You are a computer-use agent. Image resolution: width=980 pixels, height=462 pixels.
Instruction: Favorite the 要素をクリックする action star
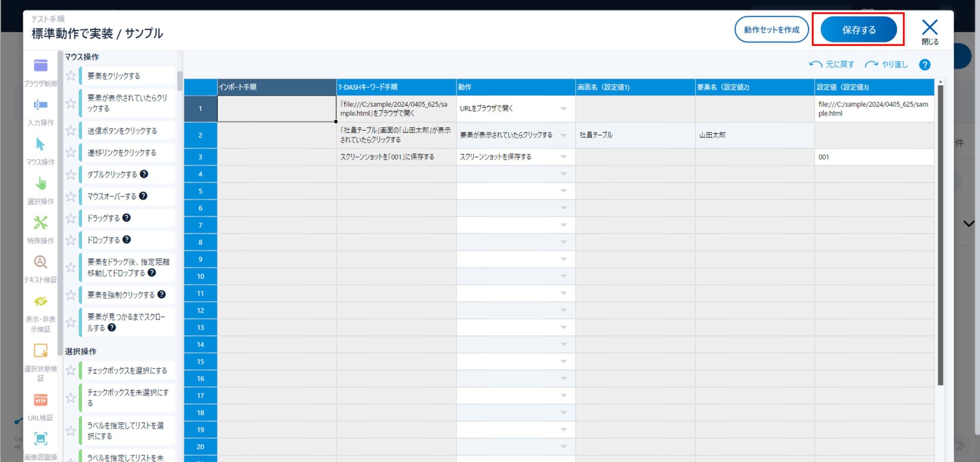click(71, 76)
